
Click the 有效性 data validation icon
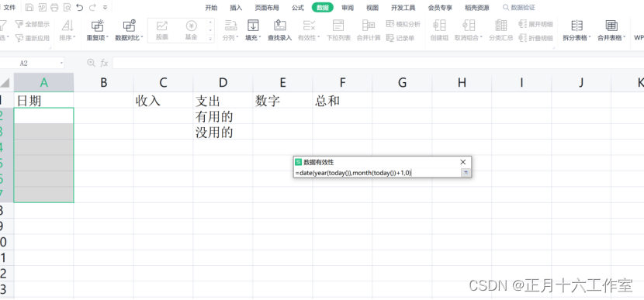tap(309, 26)
